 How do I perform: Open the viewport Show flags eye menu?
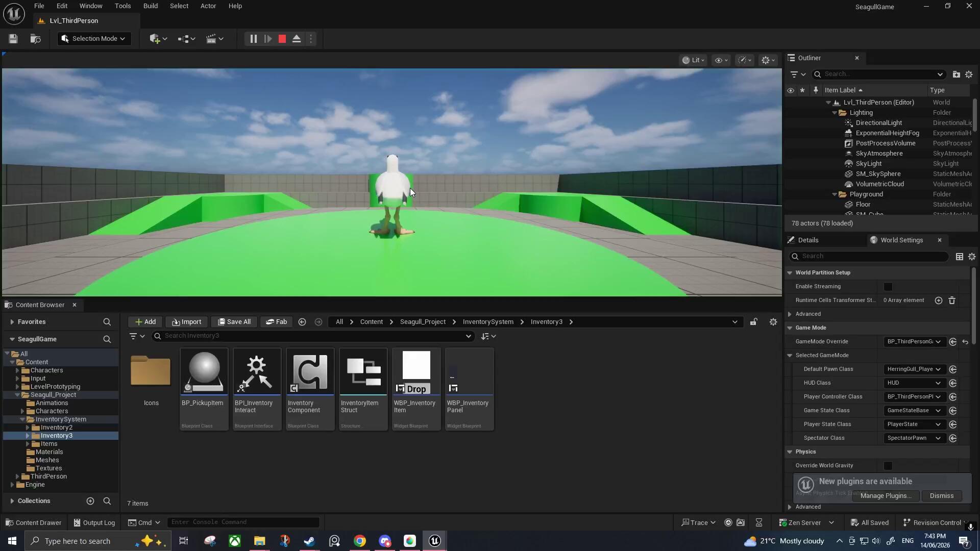point(721,60)
